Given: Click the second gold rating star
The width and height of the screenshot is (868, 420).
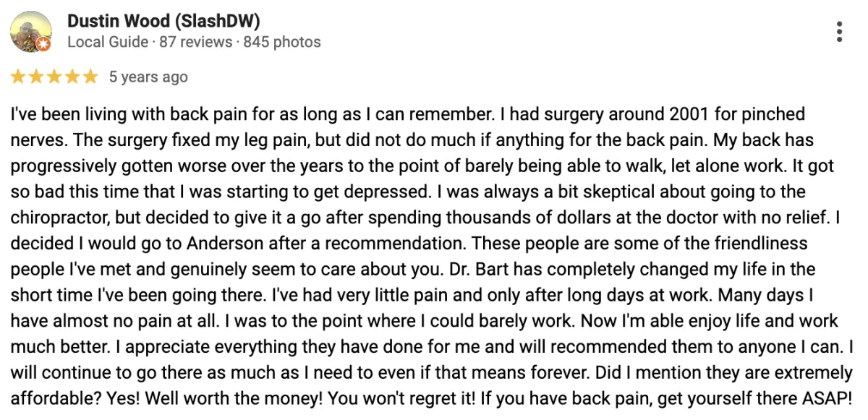Looking at the screenshot, I should (x=36, y=77).
